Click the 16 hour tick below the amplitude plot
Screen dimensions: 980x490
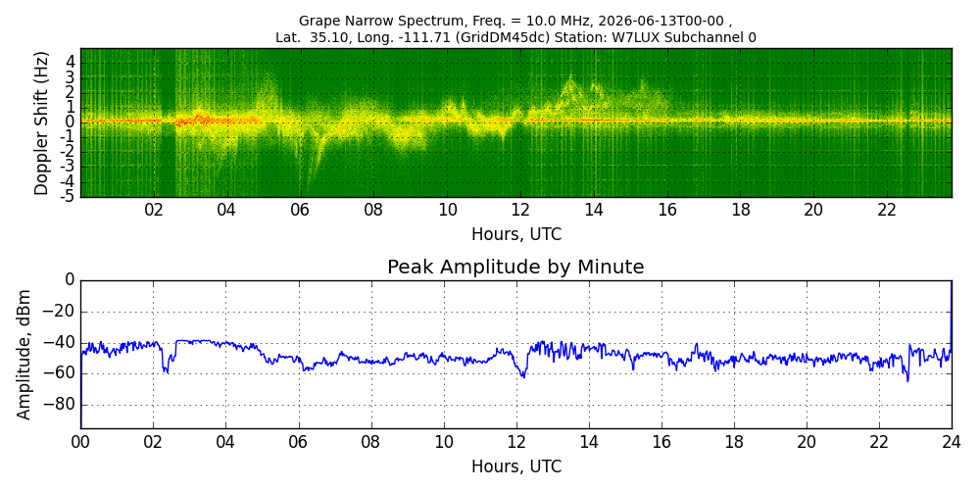[661, 442]
